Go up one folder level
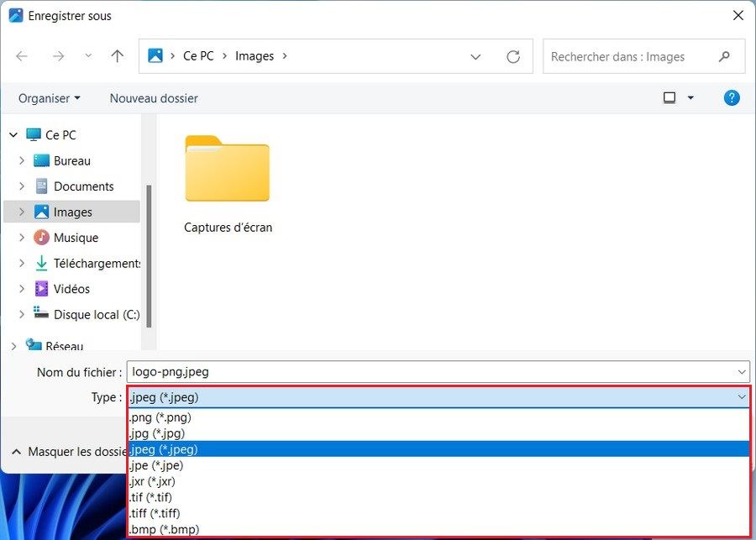The image size is (756, 540). point(118,56)
